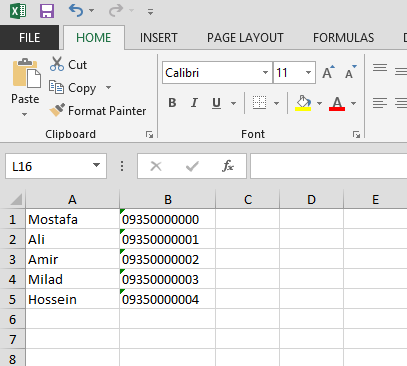
Task: Open the fill color palette arrow
Action: pos(319,103)
